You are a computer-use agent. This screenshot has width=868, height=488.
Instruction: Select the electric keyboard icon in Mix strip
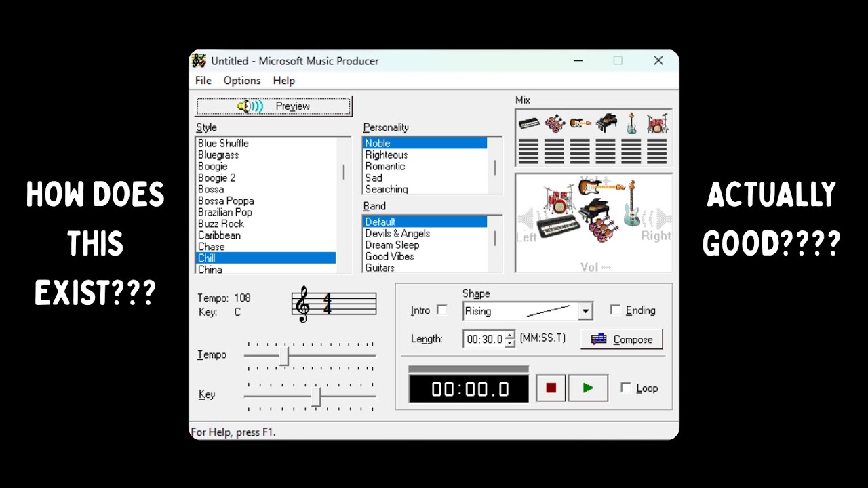point(528,123)
